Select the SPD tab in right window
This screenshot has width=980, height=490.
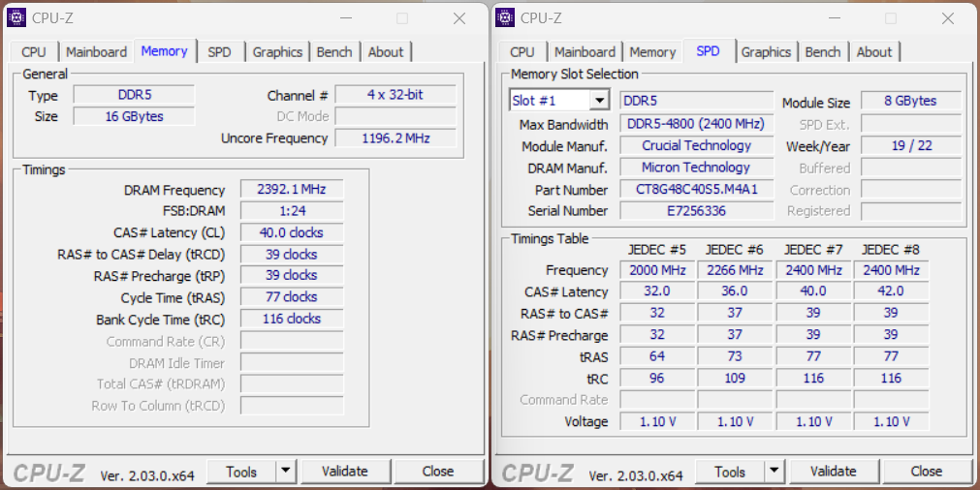click(x=709, y=50)
